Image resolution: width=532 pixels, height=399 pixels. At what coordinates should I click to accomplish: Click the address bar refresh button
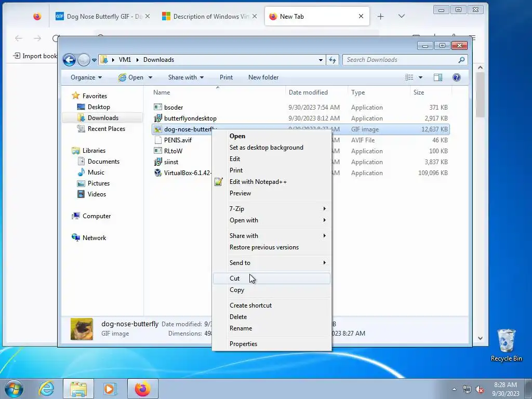[x=332, y=60]
